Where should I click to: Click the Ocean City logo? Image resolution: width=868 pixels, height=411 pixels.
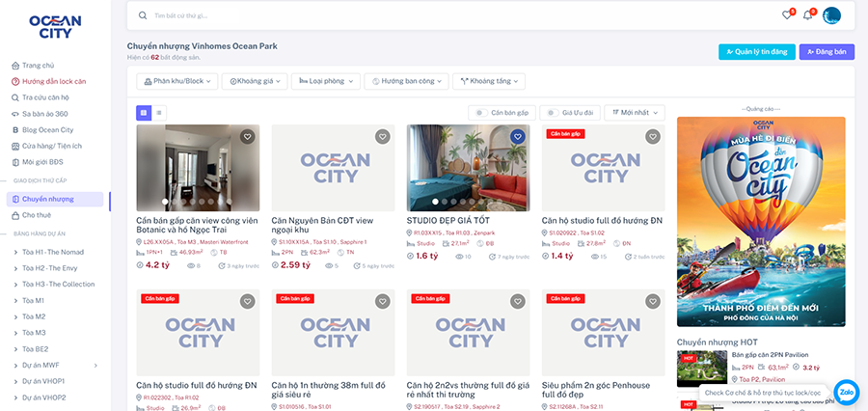(x=55, y=25)
